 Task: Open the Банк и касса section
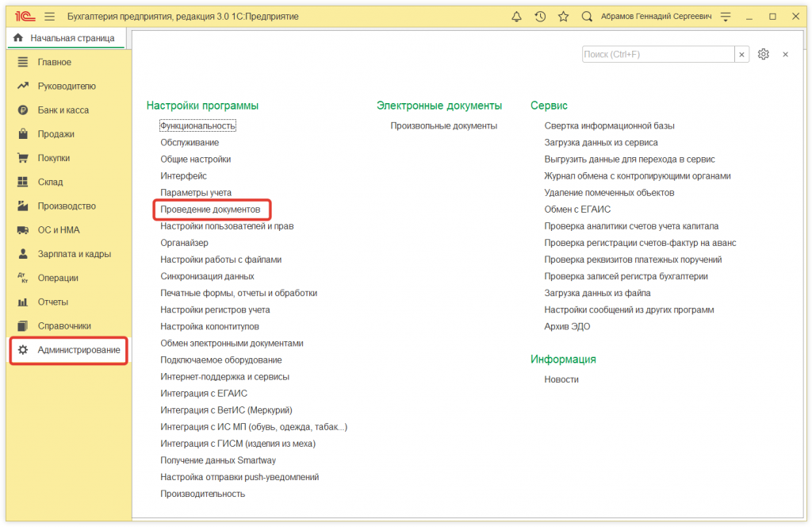pyautogui.click(x=63, y=110)
